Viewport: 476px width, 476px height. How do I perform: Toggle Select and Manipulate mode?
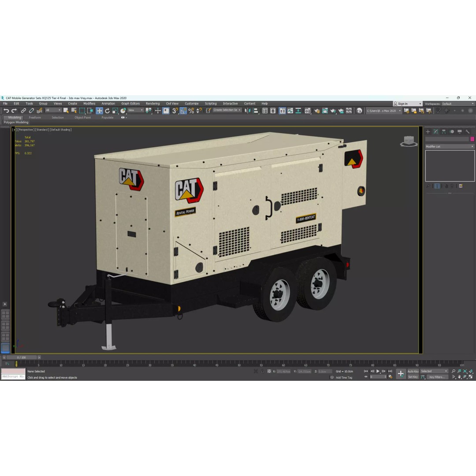158,111
